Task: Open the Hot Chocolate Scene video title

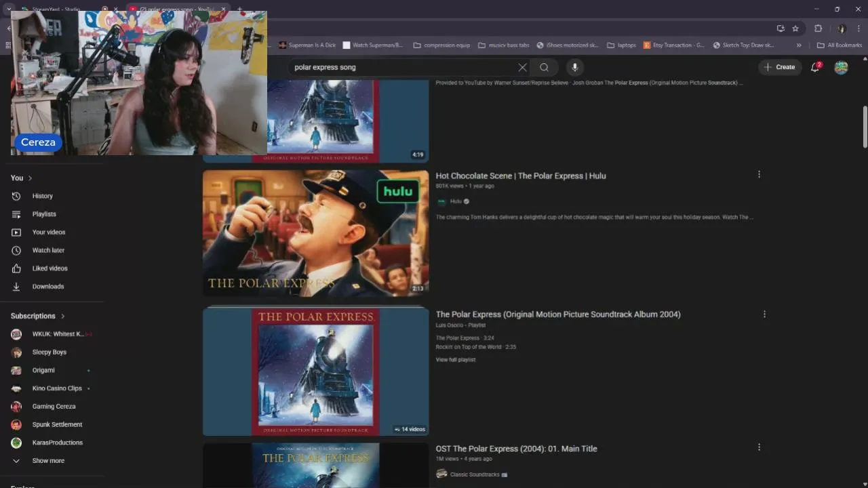Action: pos(521,176)
